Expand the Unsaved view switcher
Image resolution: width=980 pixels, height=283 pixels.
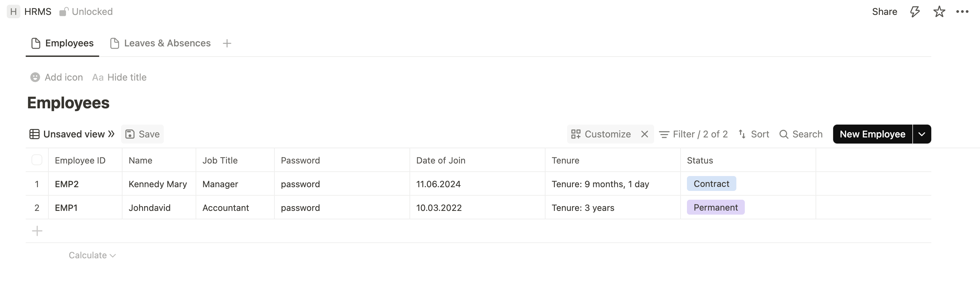point(72,134)
